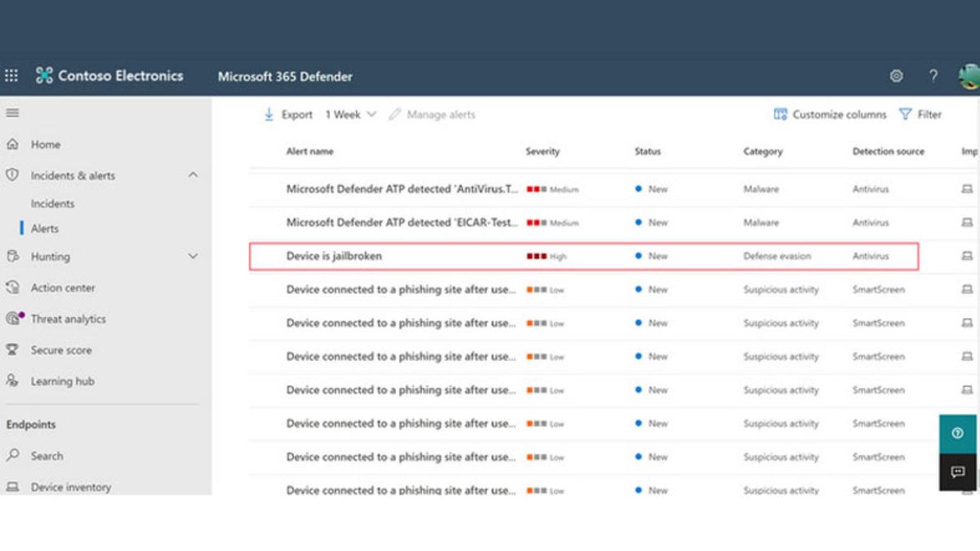
Task: Collapse the Incidents & alerts section
Action: coord(194,175)
